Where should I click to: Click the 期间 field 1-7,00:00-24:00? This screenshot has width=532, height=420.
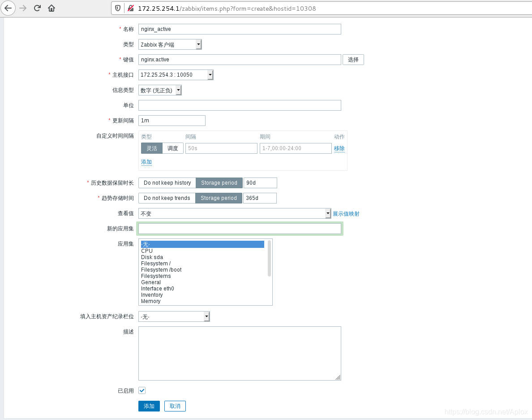tap(296, 148)
